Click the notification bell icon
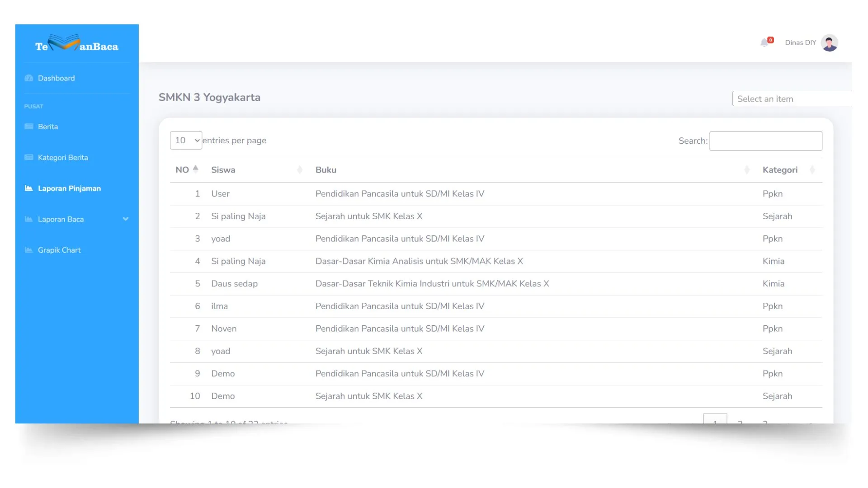The image size is (868, 488). [x=764, y=42]
